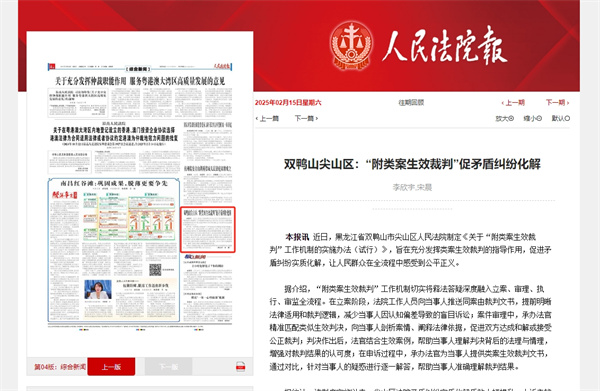Open the headline article about 粤港澳大湾区 arbitration
This screenshot has height=391, width=600.
140,81
